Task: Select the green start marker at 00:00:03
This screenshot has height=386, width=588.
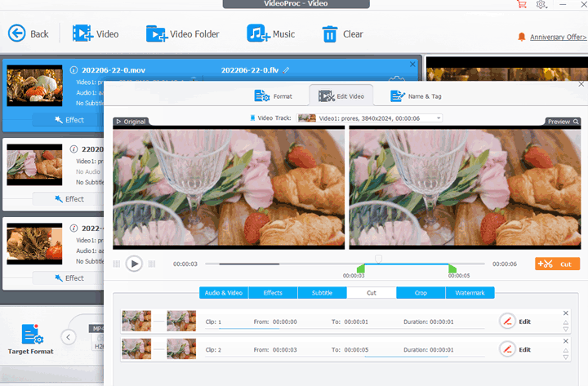Action: (361, 268)
